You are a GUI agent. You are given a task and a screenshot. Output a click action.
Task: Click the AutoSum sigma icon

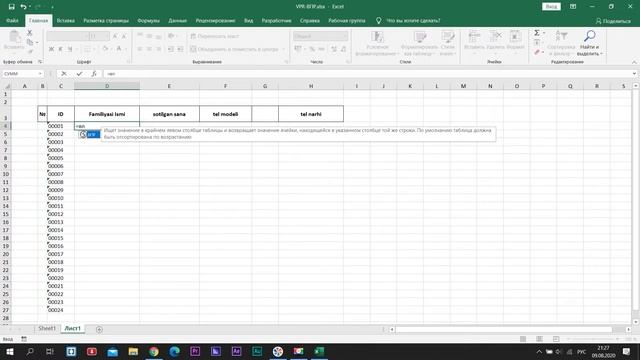point(537,33)
